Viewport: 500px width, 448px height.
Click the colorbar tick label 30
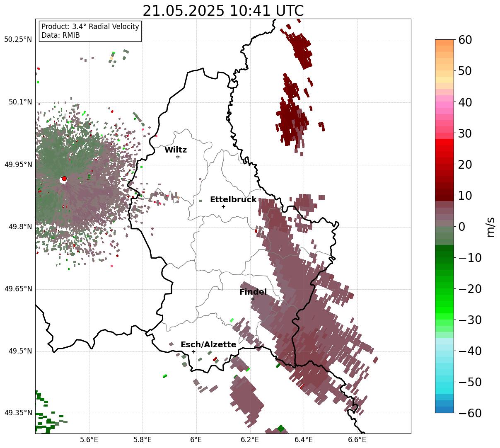tap(465, 133)
